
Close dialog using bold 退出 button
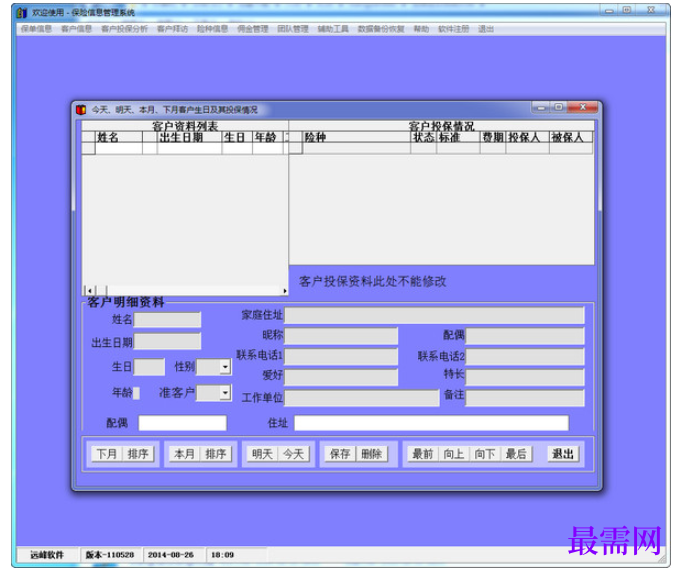pyautogui.click(x=563, y=454)
